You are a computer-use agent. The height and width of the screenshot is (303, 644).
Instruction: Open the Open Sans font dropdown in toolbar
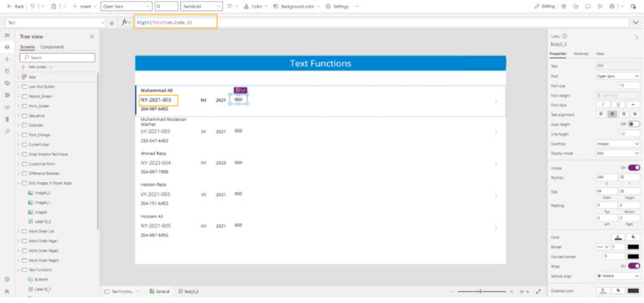point(126,7)
